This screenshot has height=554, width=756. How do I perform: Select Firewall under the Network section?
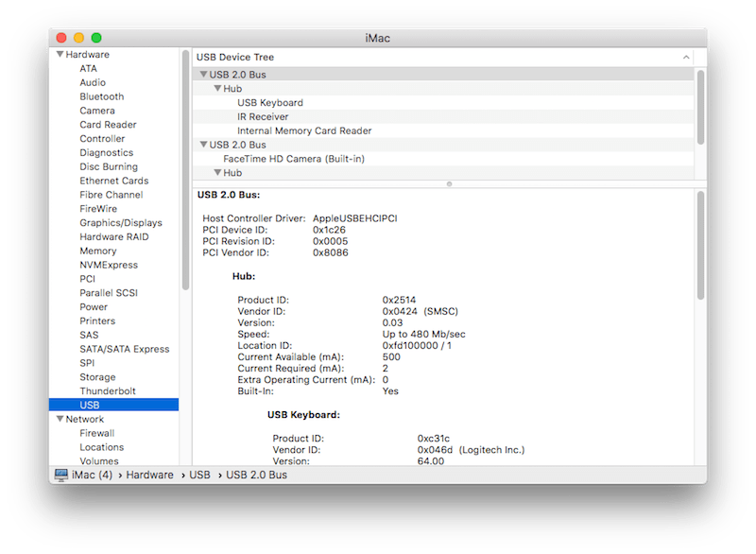pos(95,433)
